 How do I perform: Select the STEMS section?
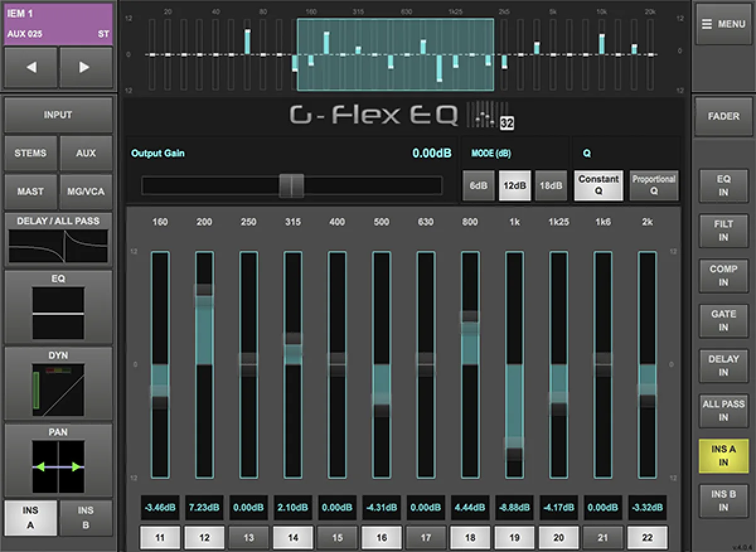(30, 153)
